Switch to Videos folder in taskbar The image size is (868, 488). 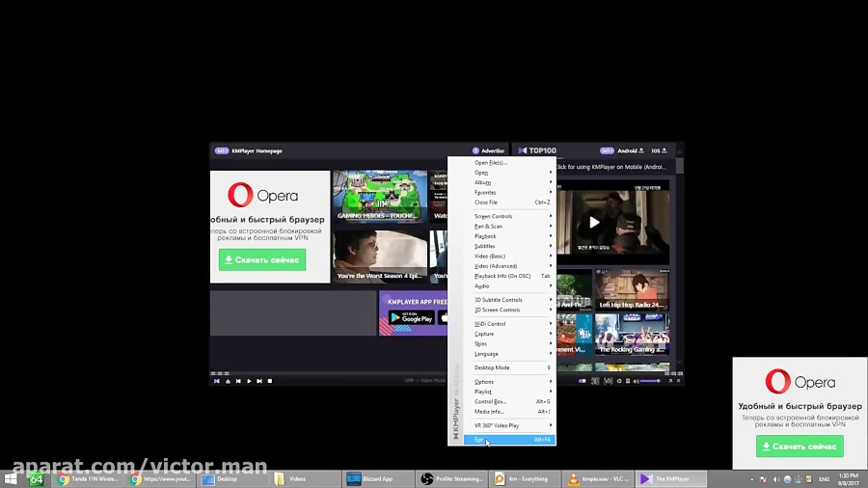(305, 479)
